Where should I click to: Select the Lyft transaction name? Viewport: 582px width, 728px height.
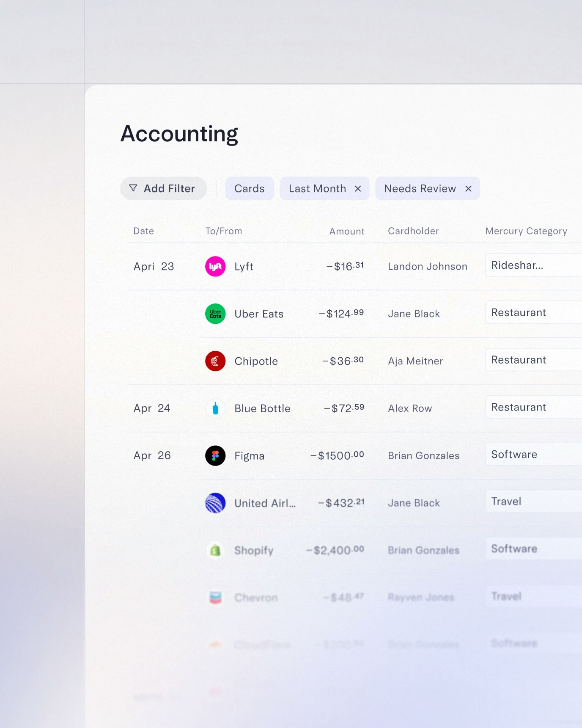click(244, 267)
